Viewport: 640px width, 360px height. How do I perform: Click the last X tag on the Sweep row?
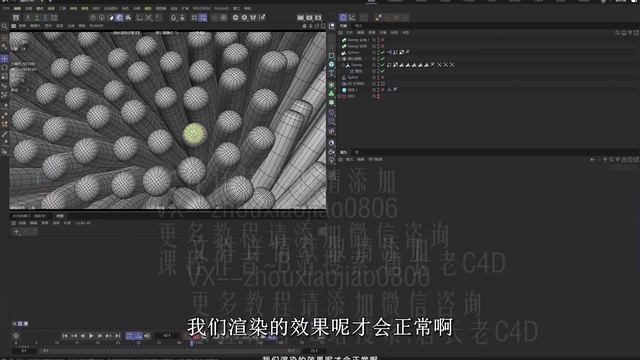point(452,65)
